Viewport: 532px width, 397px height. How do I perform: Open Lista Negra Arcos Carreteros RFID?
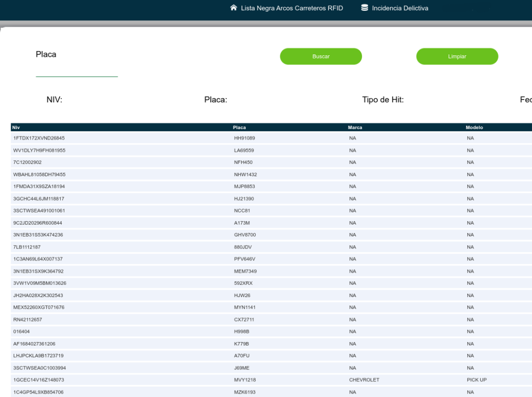[x=292, y=8]
